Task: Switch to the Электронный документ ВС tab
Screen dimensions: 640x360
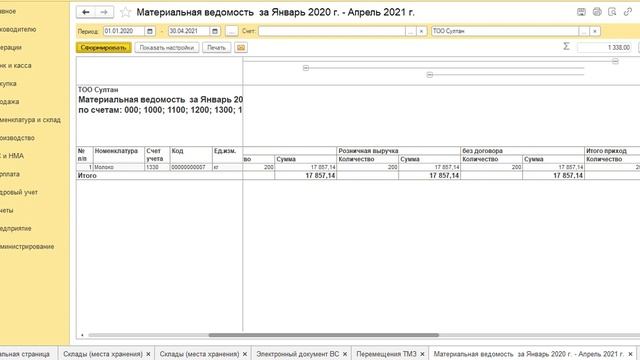Action: pyautogui.click(x=297, y=354)
